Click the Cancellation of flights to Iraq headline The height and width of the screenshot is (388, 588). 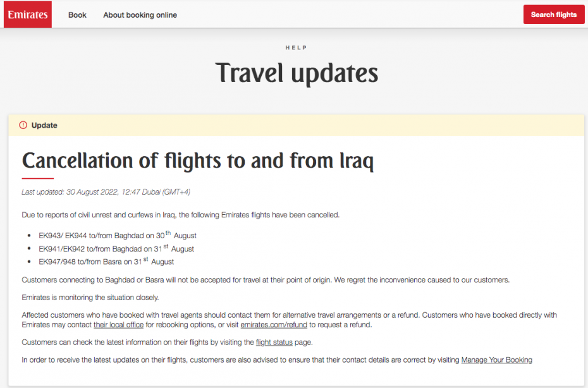pyautogui.click(x=198, y=161)
